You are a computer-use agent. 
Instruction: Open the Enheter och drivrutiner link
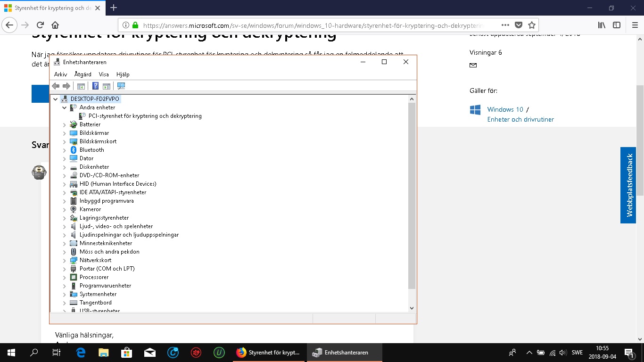520,119
